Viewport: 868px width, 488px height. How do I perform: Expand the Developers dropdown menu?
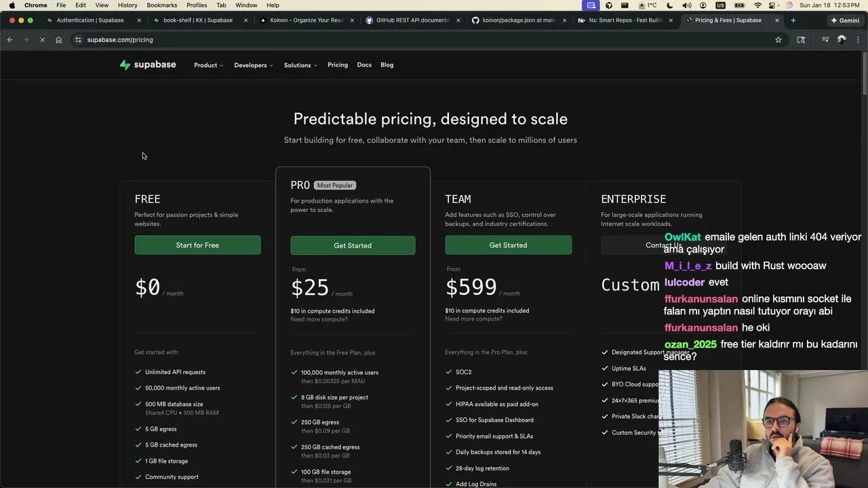(253, 65)
